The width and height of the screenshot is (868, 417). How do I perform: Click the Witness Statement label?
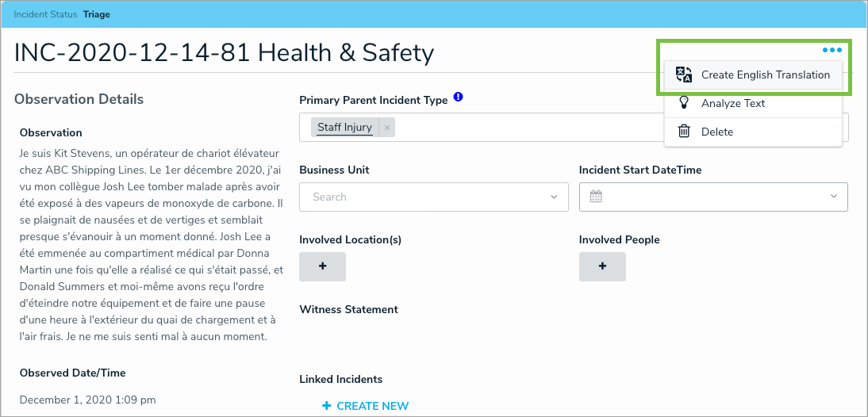coord(348,309)
